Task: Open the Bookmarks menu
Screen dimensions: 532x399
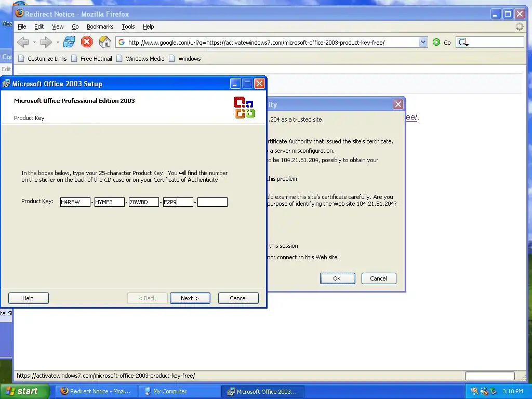Action: [x=100, y=26]
